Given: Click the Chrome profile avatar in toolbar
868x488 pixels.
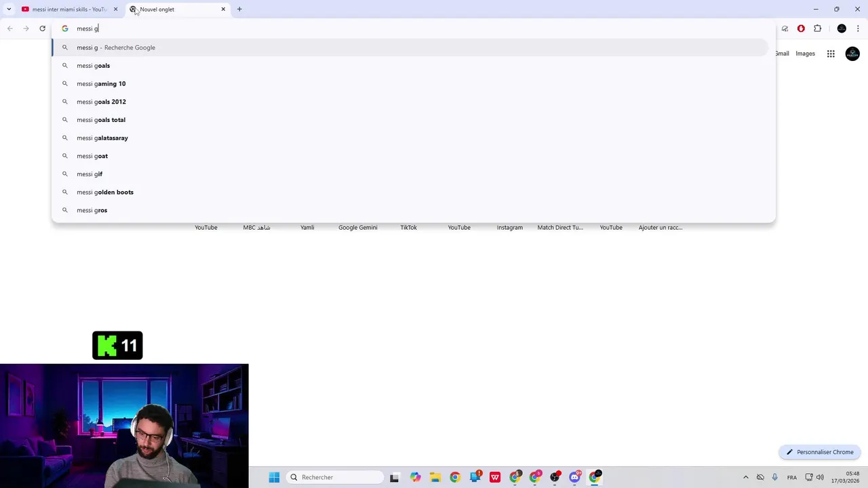Looking at the screenshot, I should pos(842,28).
